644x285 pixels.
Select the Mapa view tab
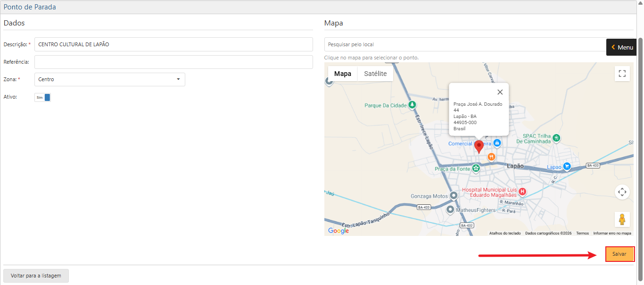[343, 74]
